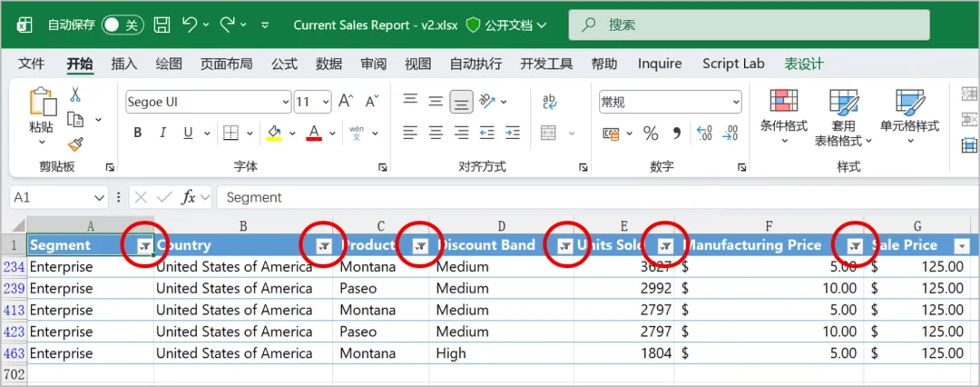Screen dimensions: 980x387
Task: Click the Increase Indent icon
Action: [x=513, y=132]
